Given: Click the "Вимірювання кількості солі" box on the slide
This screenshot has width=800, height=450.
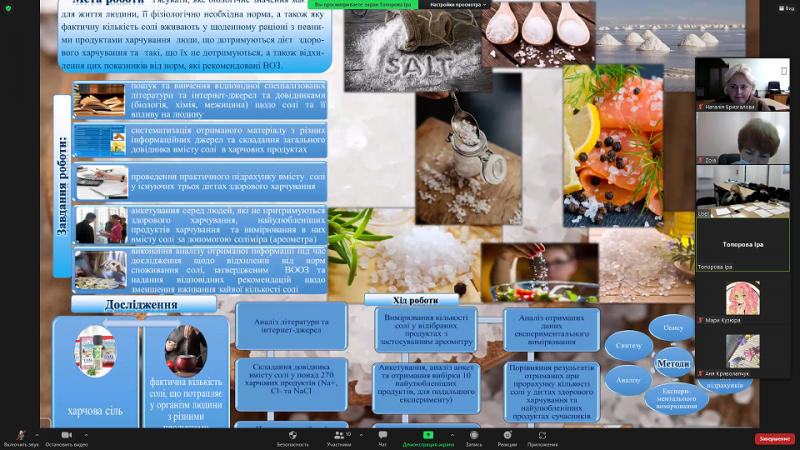Looking at the screenshot, I should tap(426, 330).
